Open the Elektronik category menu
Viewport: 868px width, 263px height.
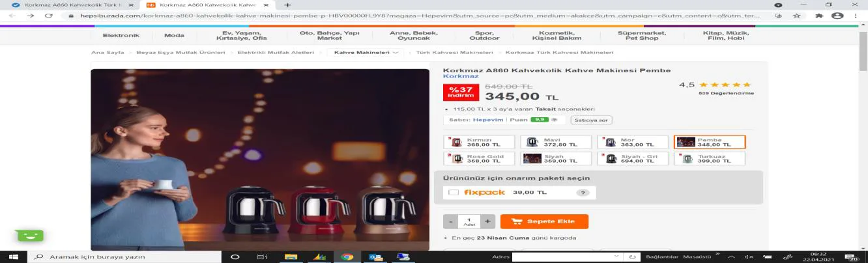coord(121,36)
